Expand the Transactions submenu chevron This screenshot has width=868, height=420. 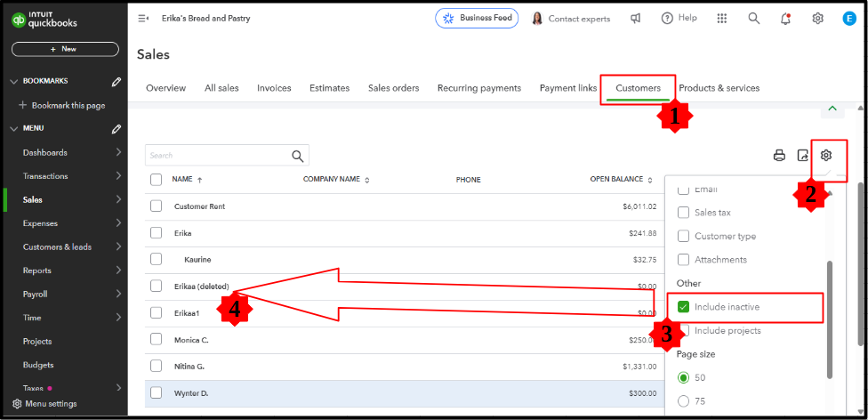[118, 176]
